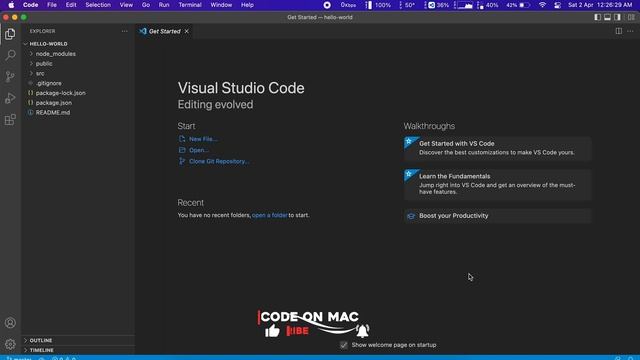Image resolution: width=640 pixels, height=360 pixels.
Task: Open the Explorer view in activity bar
Action: 10,34
